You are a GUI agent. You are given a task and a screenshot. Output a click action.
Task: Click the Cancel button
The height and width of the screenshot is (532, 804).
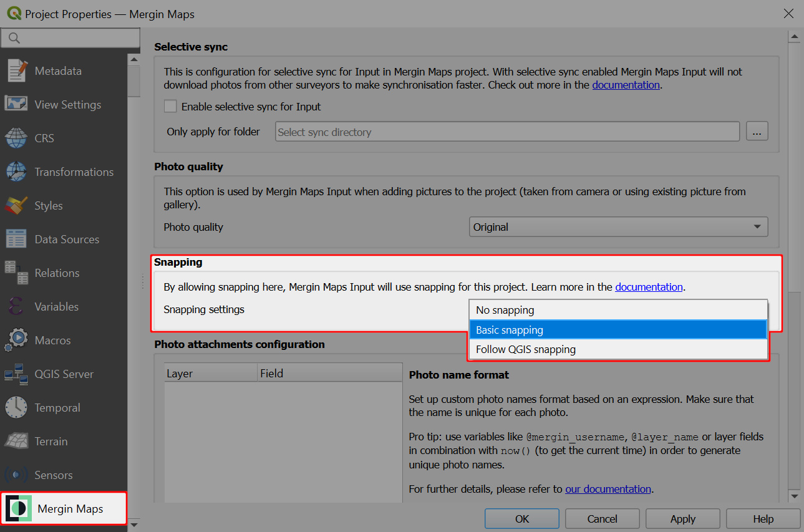pos(603,519)
